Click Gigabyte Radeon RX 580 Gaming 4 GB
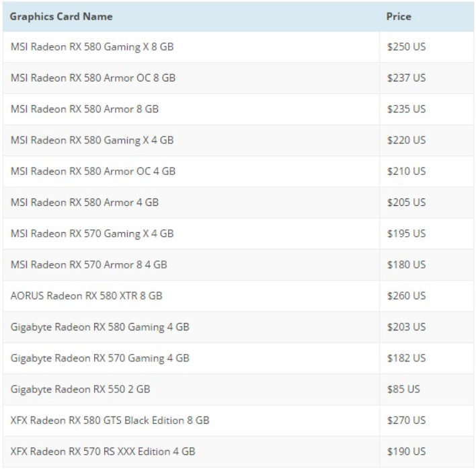 (100, 327)
